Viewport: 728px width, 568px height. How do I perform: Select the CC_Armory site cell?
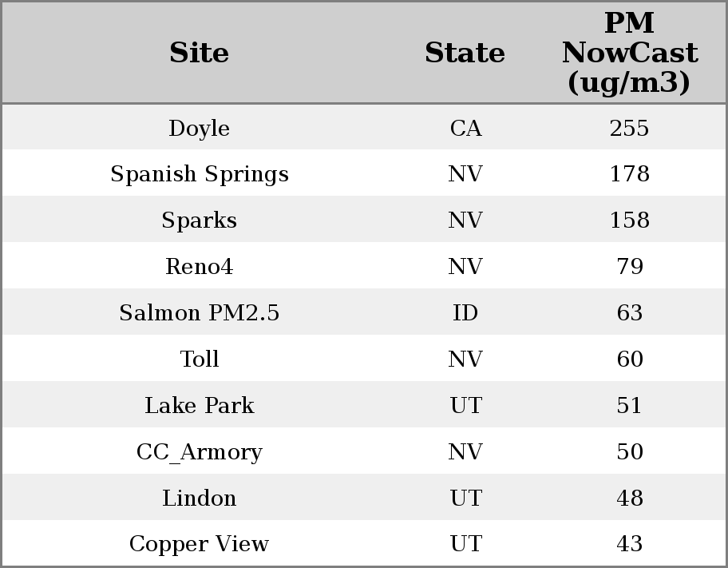pyautogui.click(x=199, y=452)
